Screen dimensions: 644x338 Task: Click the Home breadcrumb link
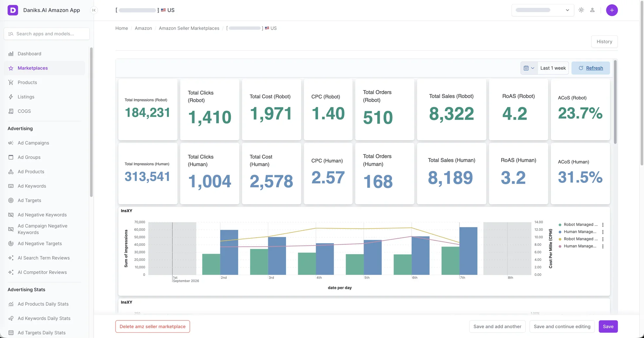coord(121,28)
